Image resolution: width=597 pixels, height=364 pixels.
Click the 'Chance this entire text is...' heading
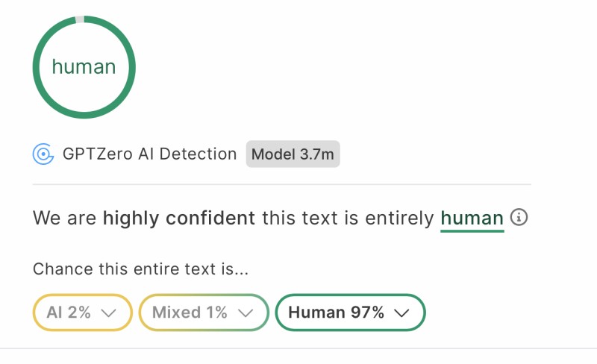pos(140,269)
